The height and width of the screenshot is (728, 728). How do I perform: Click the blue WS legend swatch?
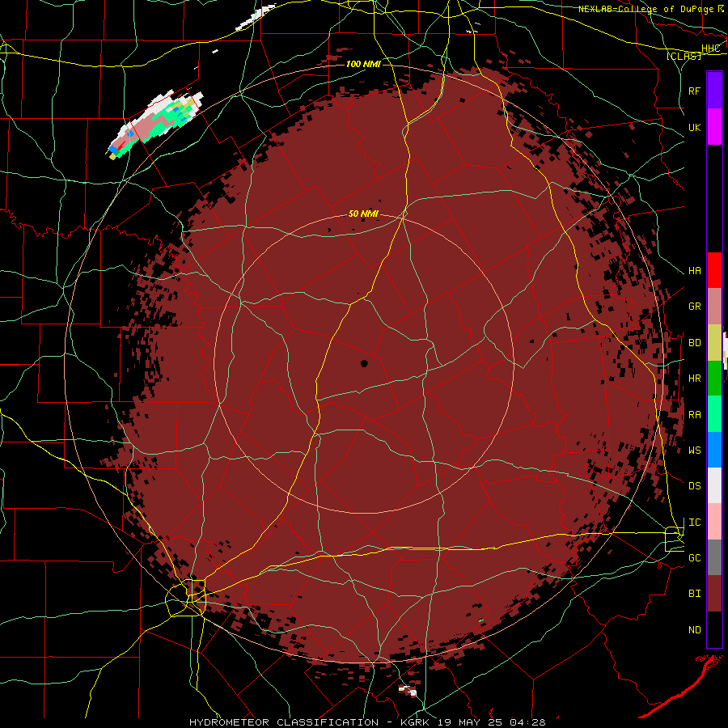click(x=714, y=450)
